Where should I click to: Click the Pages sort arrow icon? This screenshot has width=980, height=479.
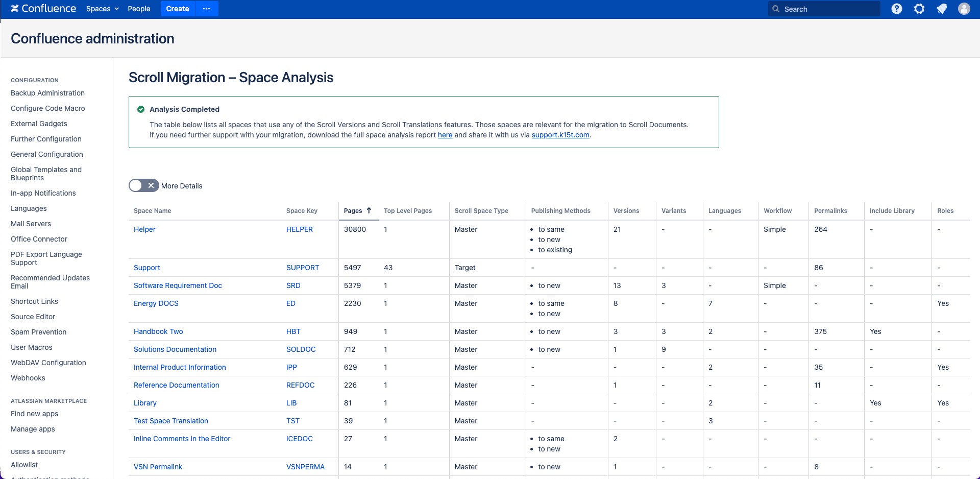point(369,210)
